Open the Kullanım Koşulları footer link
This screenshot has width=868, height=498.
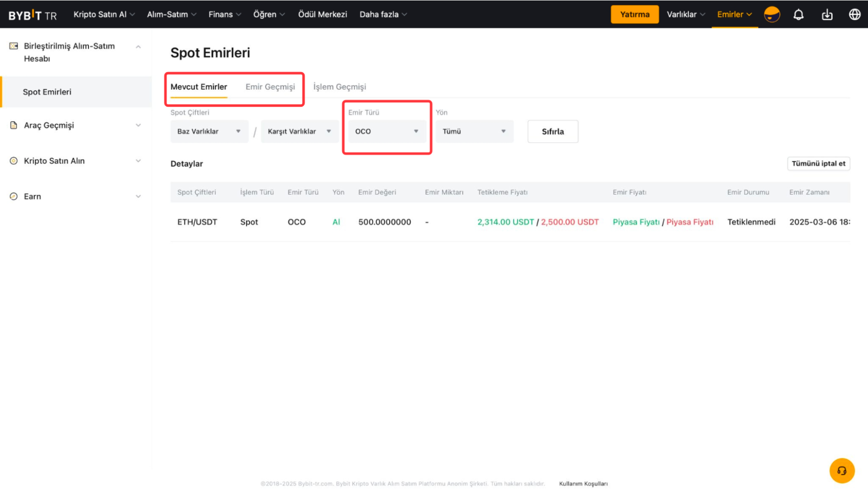pyautogui.click(x=583, y=484)
